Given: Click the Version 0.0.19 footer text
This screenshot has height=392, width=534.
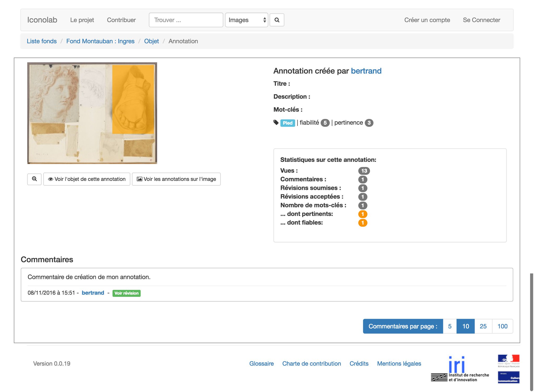Looking at the screenshot, I should coord(52,364).
